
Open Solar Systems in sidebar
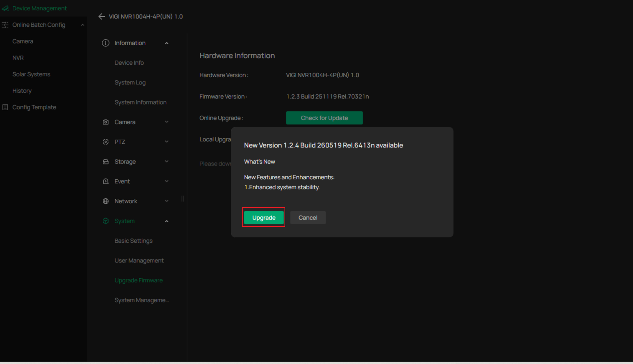pos(31,74)
